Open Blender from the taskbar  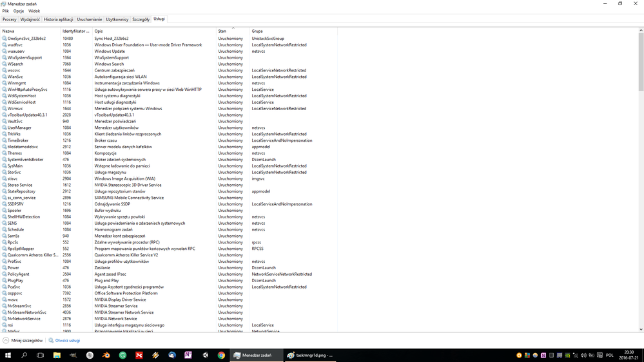(106, 355)
